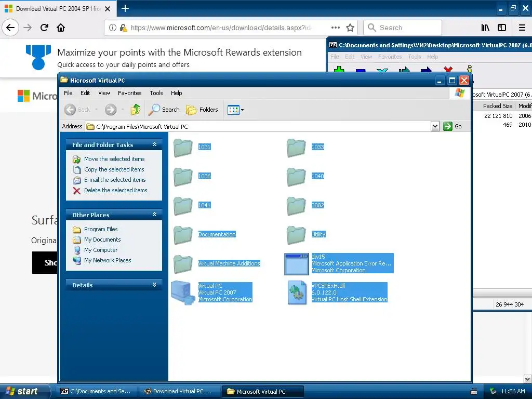
Task: Switch to the 7-Zip taskbar button
Action: point(96,391)
